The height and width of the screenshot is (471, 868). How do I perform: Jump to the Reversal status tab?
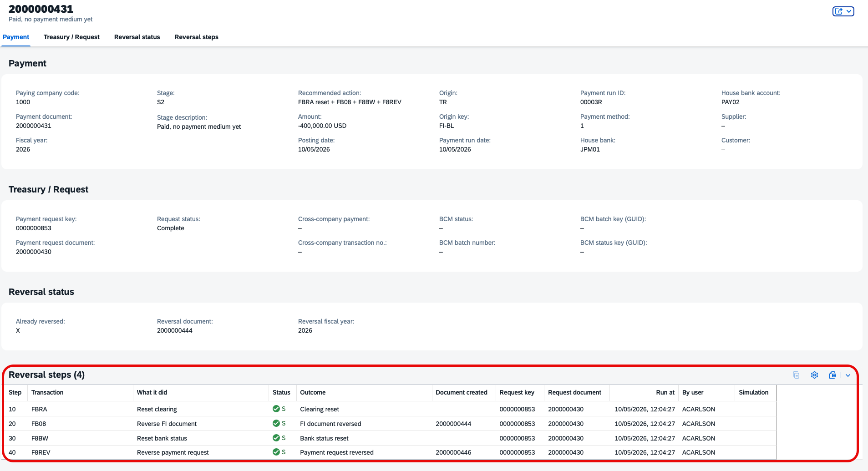[x=137, y=37]
